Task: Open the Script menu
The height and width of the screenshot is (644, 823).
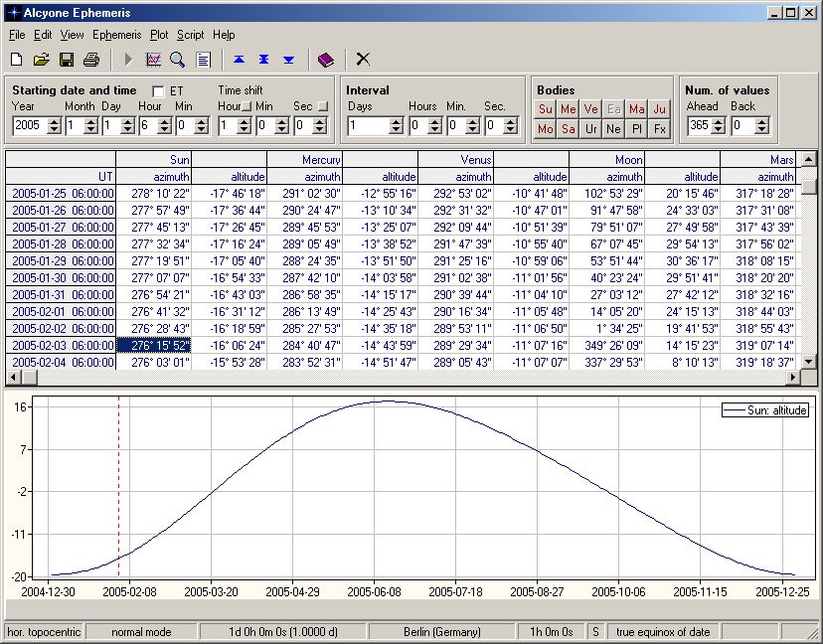Action: (x=190, y=35)
